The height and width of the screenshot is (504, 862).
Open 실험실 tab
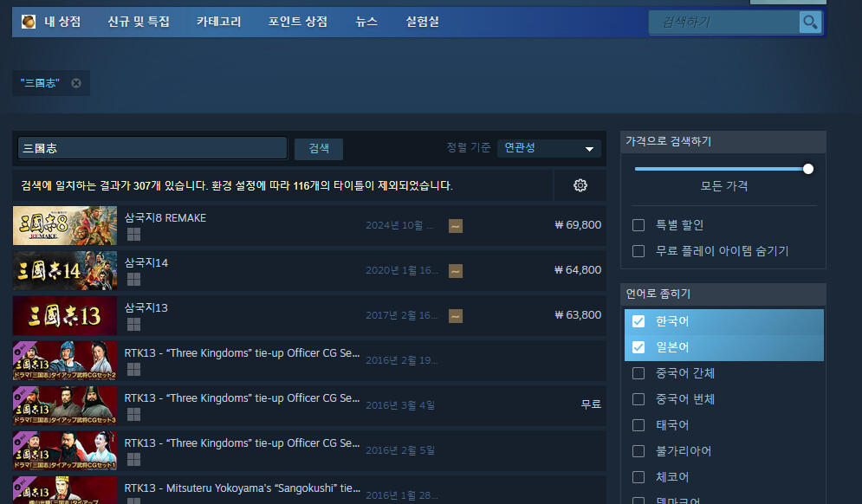(422, 22)
